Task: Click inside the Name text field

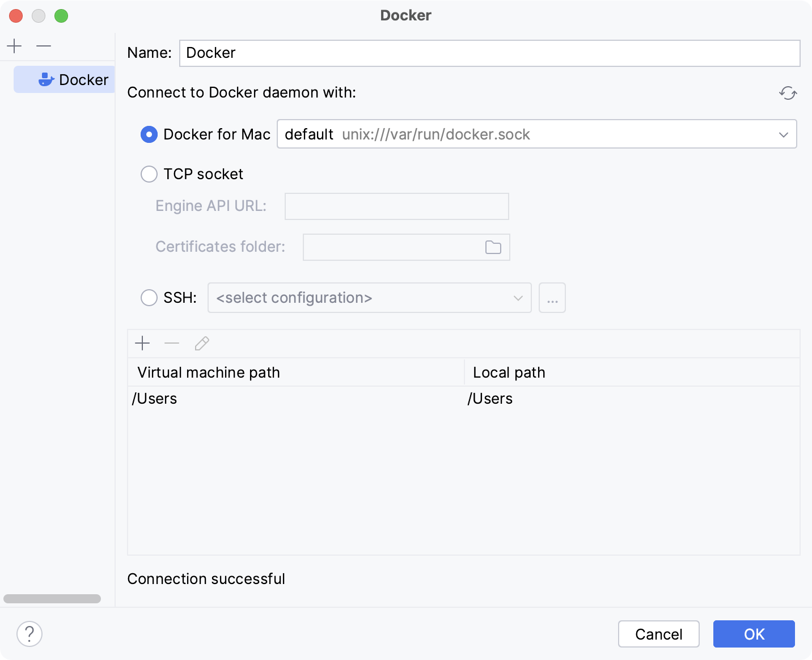Action: 488,53
